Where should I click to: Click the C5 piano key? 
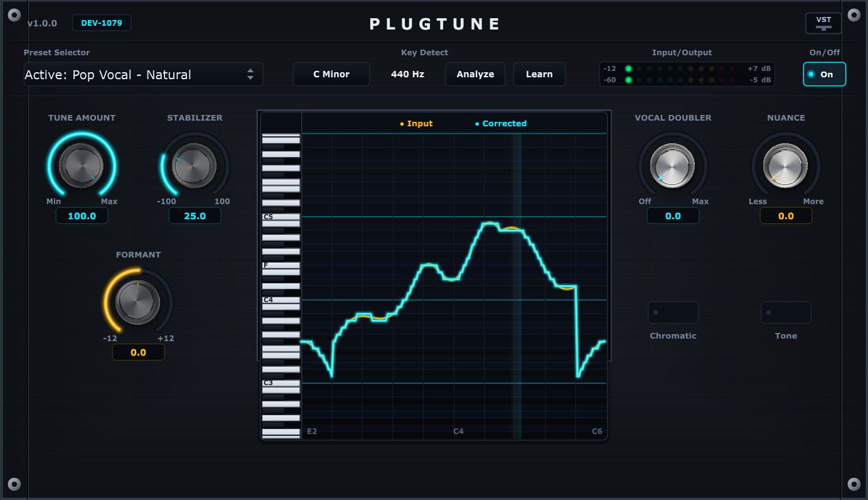[281, 217]
